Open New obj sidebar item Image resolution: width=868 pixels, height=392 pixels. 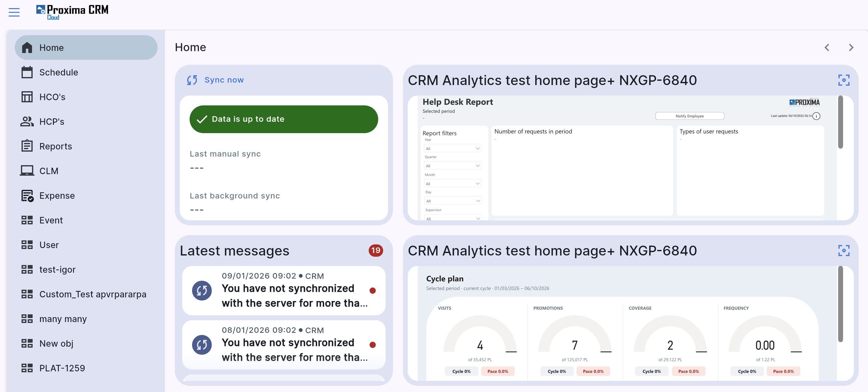coord(86,343)
